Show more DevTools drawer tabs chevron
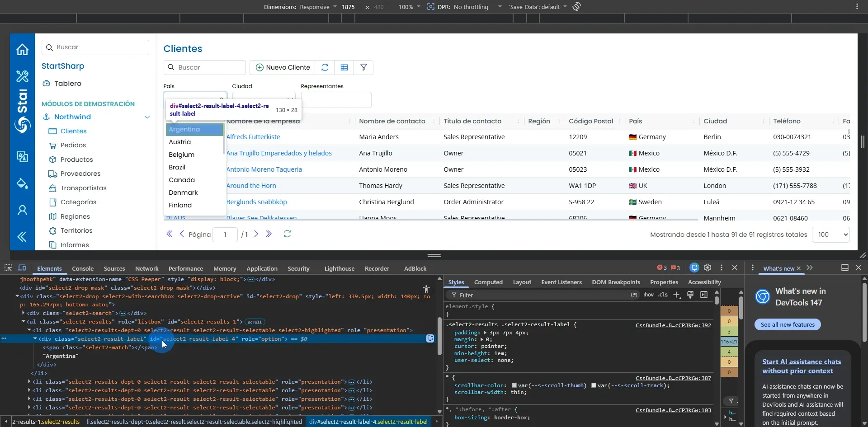Screen dimensions: 868x427 coord(809,267)
